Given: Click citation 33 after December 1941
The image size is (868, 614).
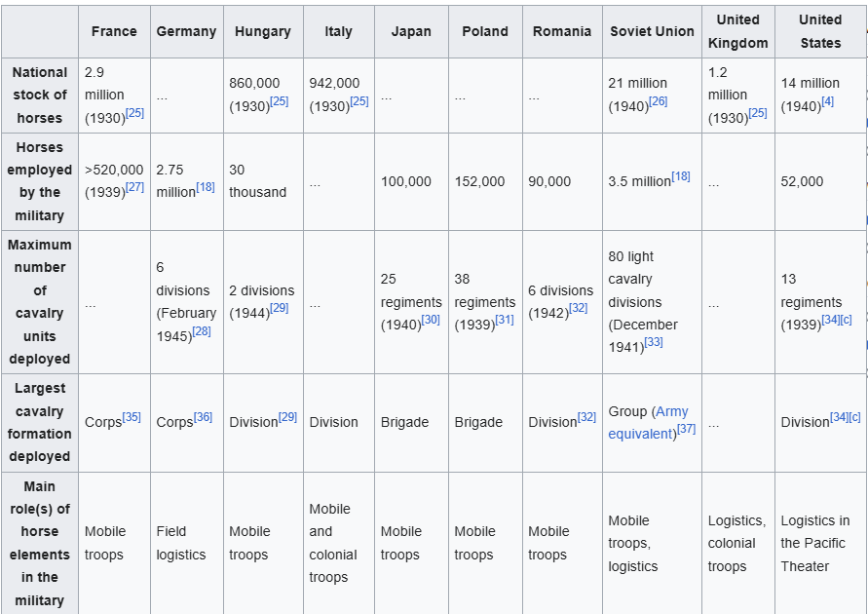Looking at the screenshot, I should click(653, 342).
